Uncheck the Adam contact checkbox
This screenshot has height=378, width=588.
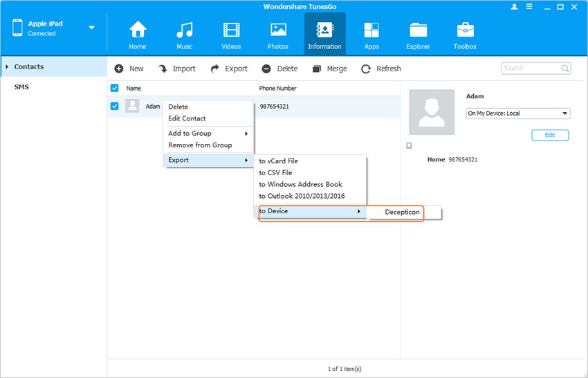point(115,107)
